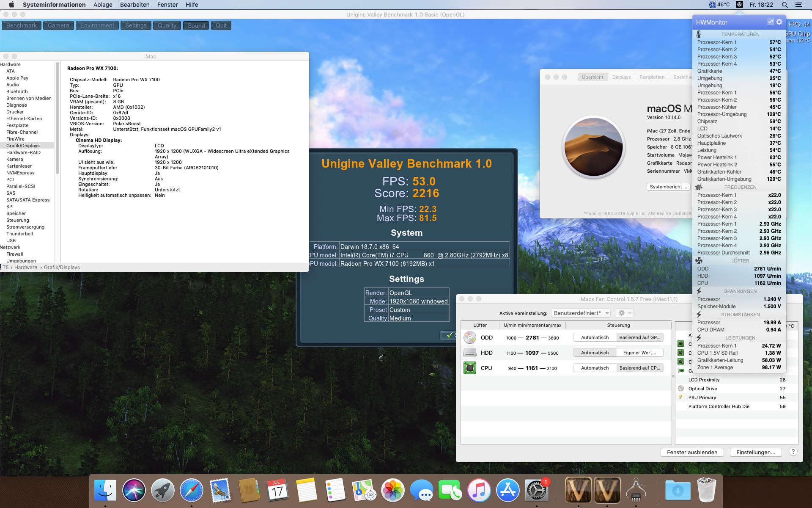This screenshot has height=508, width=812.
Task: Click HWMonitor graph icon in header
Action: [771, 22]
